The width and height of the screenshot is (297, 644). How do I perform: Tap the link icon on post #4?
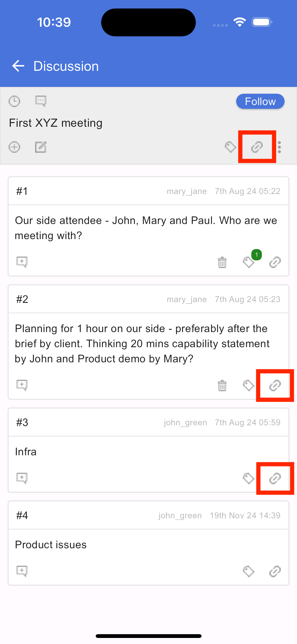(275, 571)
